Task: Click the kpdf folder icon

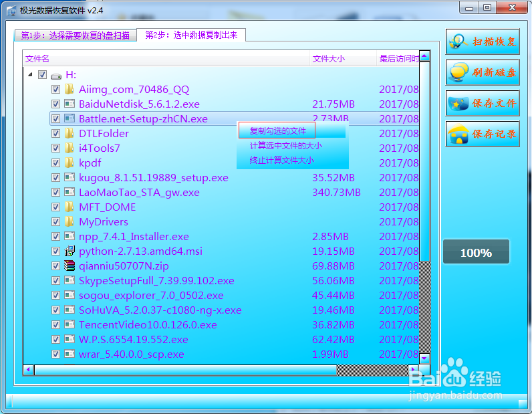Action: [70, 163]
